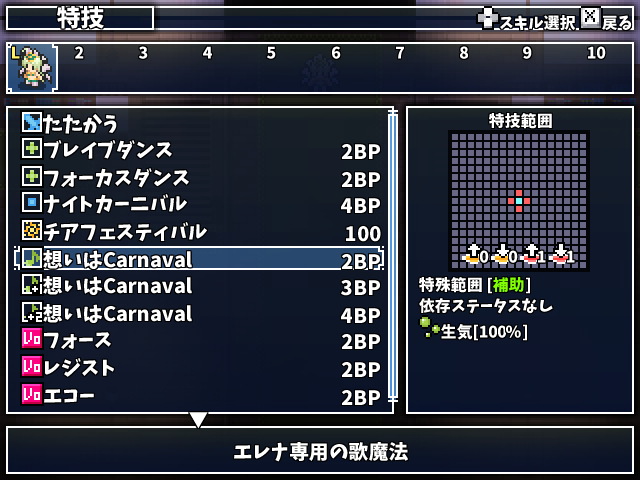The width and height of the screenshot is (640, 480).
Task: Click the 戻る back button
Action: [607, 20]
